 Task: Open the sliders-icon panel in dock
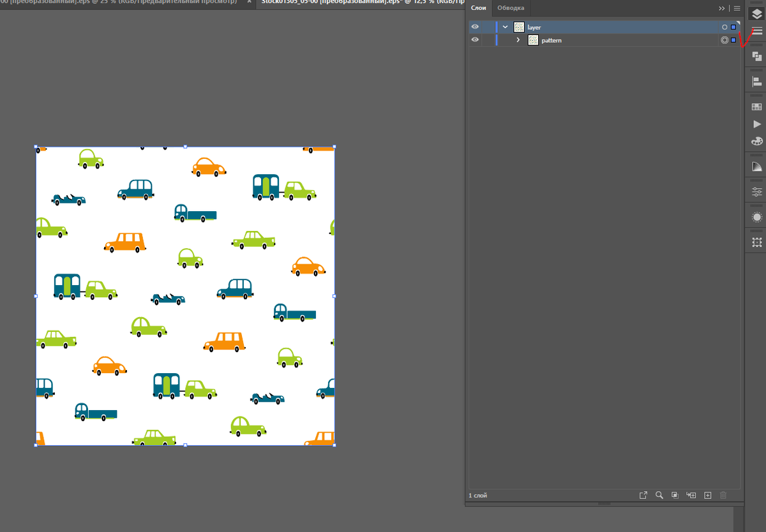[x=757, y=191]
